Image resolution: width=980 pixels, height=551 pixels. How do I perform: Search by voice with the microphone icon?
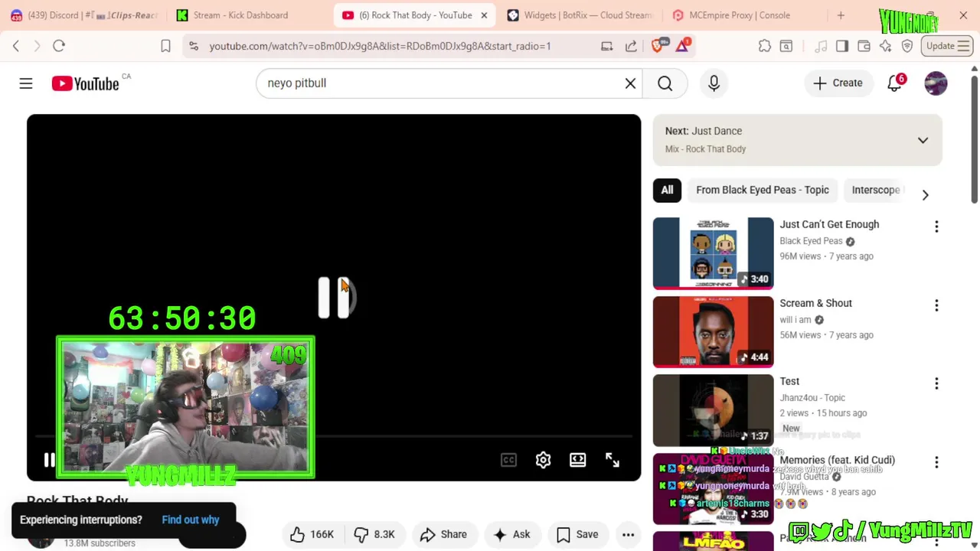point(714,83)
